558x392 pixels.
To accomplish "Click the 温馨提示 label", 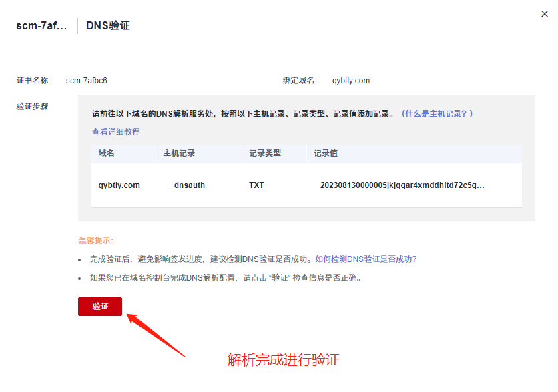I will [x=96, y=241].
